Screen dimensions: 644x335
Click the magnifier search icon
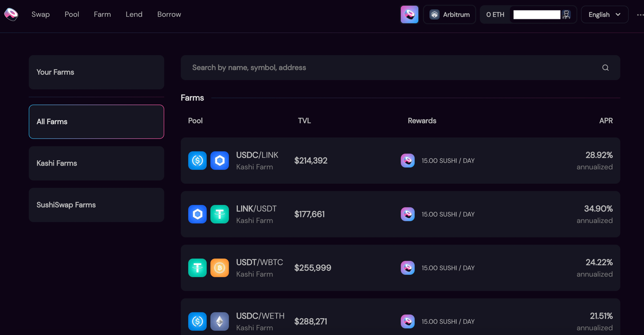(x=605, y=68)
